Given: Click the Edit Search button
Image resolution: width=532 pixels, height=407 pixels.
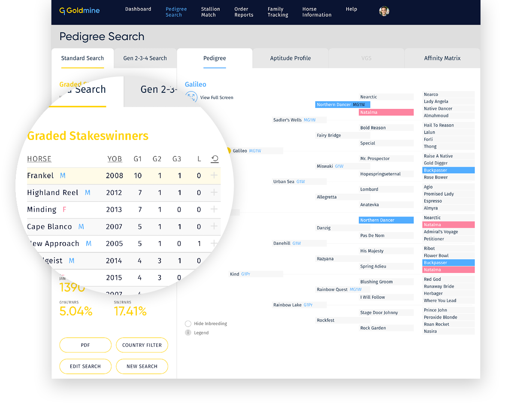Looking at the screenshot, I should pos(85,366).
